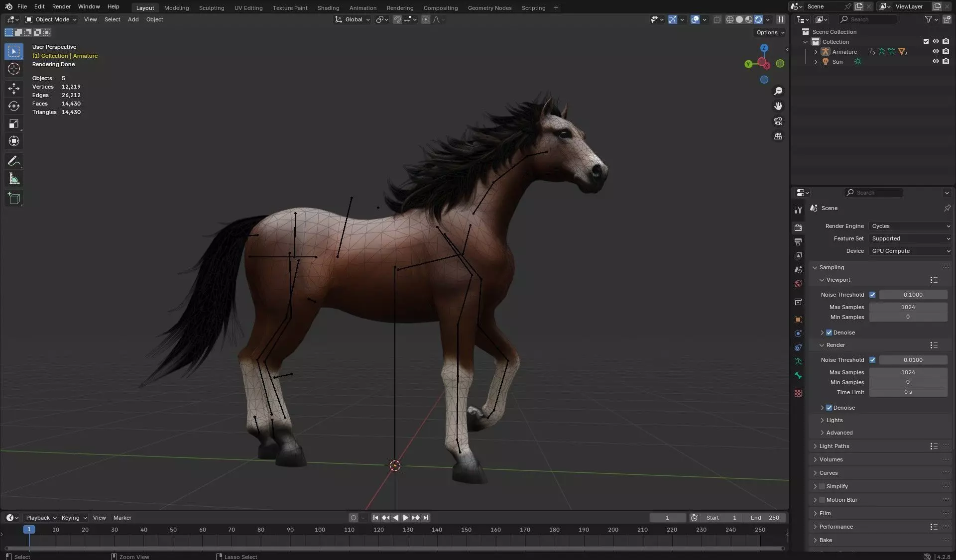Open the Device GPU Compute dropdown
Screen dimensions: 956x560
[910, 251]
